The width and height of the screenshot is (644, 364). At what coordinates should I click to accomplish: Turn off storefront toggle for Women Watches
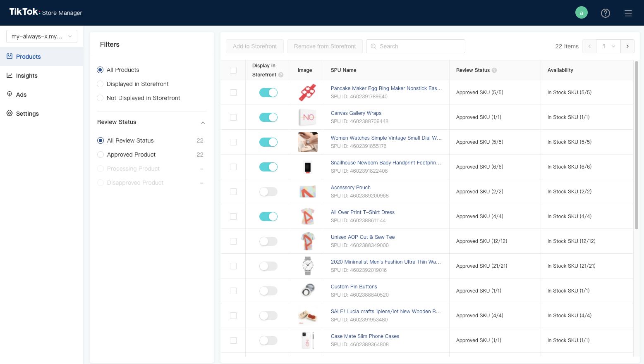268,142
